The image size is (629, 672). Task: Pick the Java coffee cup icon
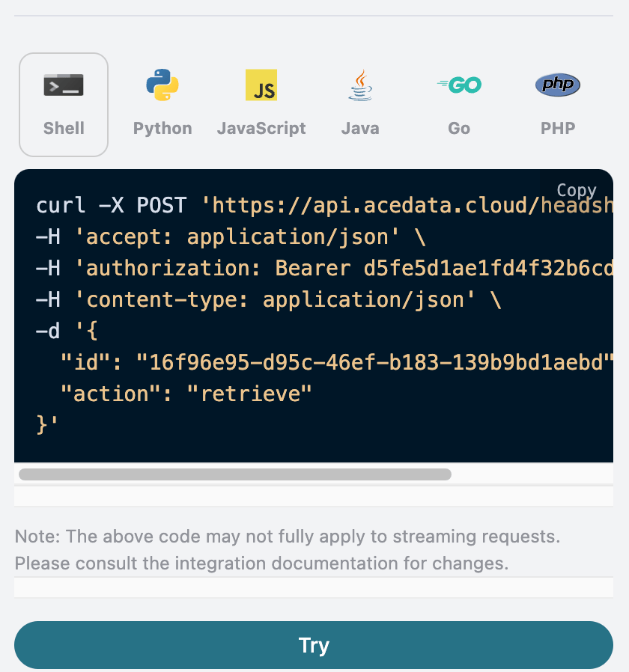point(360,85)
